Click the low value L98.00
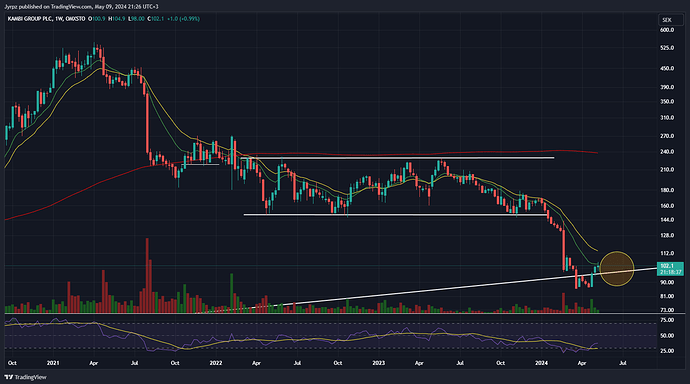The image size is (690, 384). pyautogui.click(x=136, y=19)
